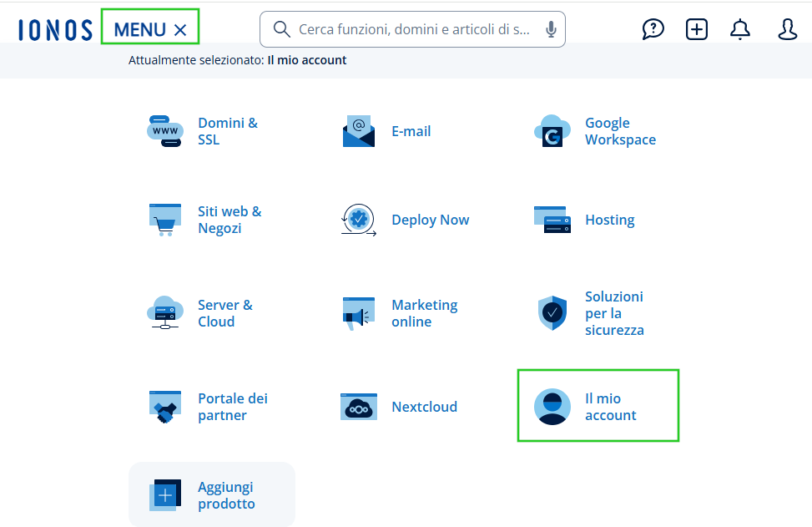Click the Siti web & Negozi cart icon
Image resolution: width=812 pixels, height=527 pixels.
165,220
